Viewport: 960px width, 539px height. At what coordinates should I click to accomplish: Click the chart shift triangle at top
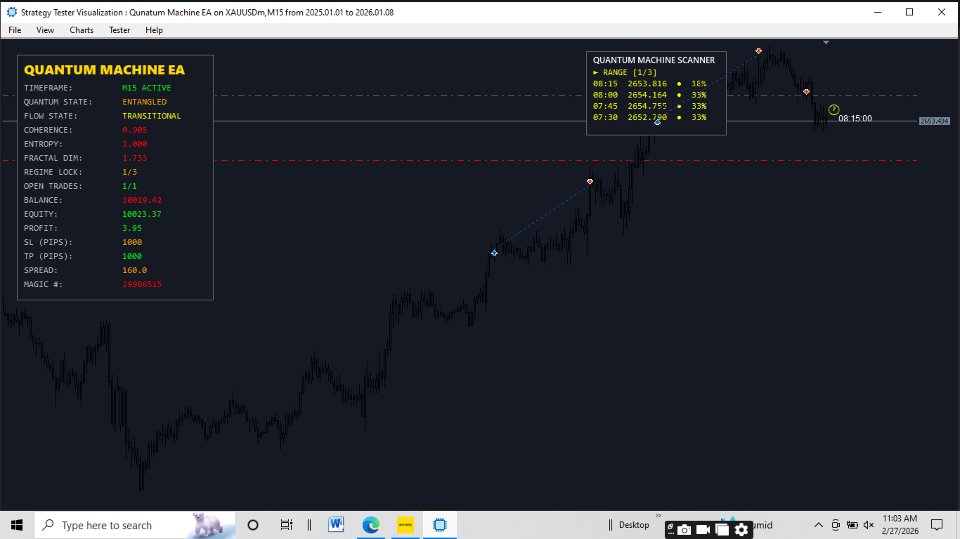[826, 42]
